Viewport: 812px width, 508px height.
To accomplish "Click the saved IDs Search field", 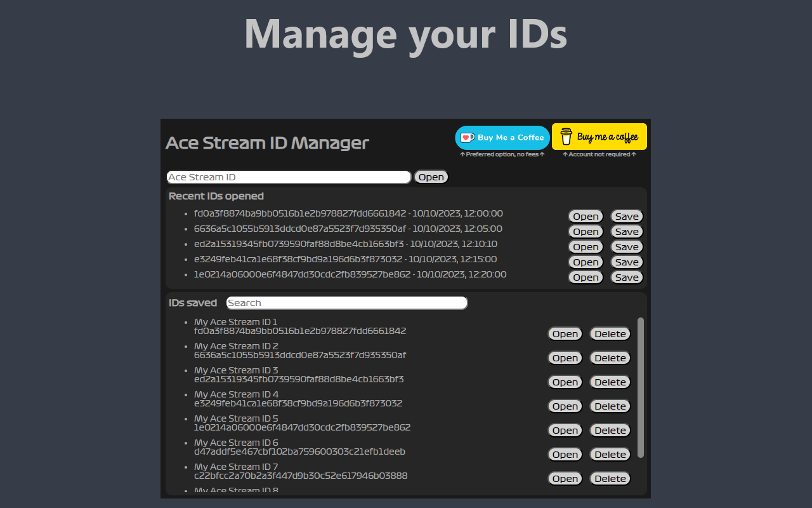I will pyautogui.click(x=347, y=303).
